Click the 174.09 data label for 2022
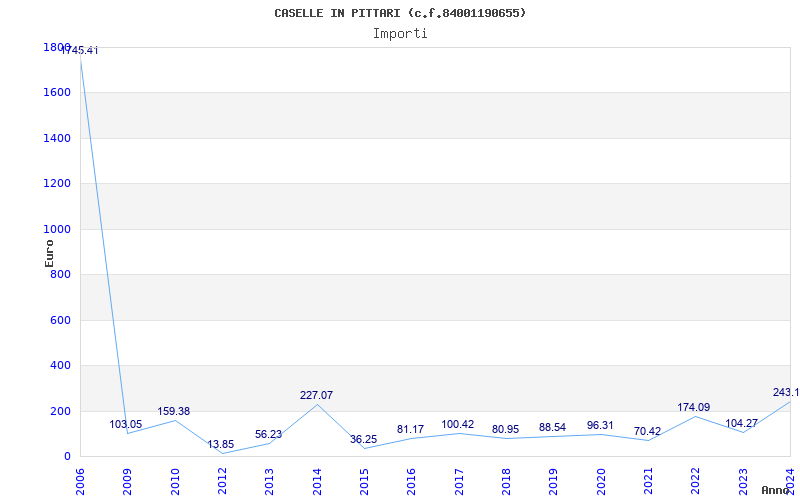 (694, 407)
